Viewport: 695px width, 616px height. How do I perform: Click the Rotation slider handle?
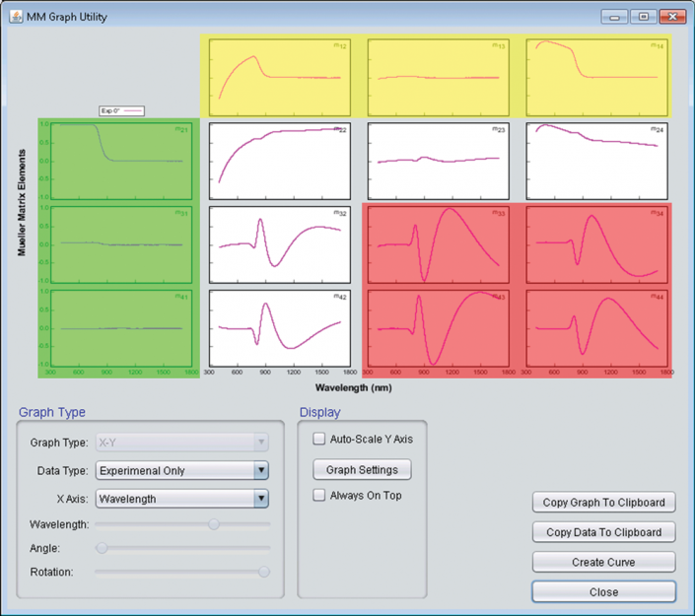coord(263,571)
